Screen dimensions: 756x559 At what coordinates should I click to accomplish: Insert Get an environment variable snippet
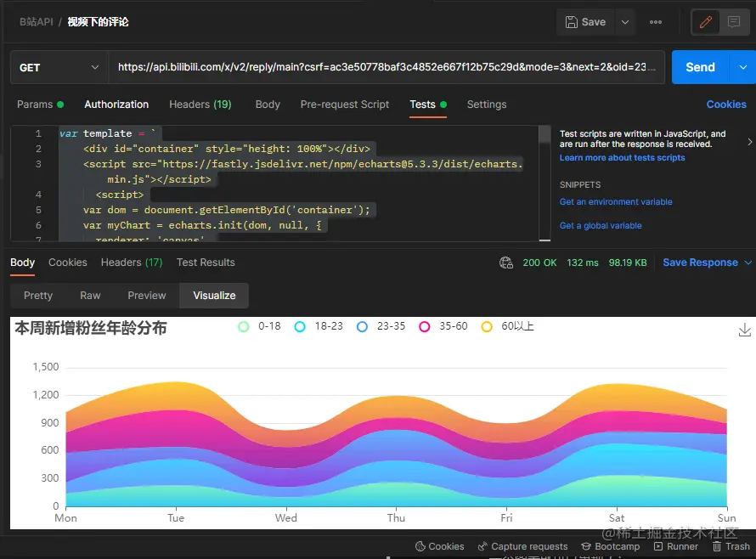[616, 201]
